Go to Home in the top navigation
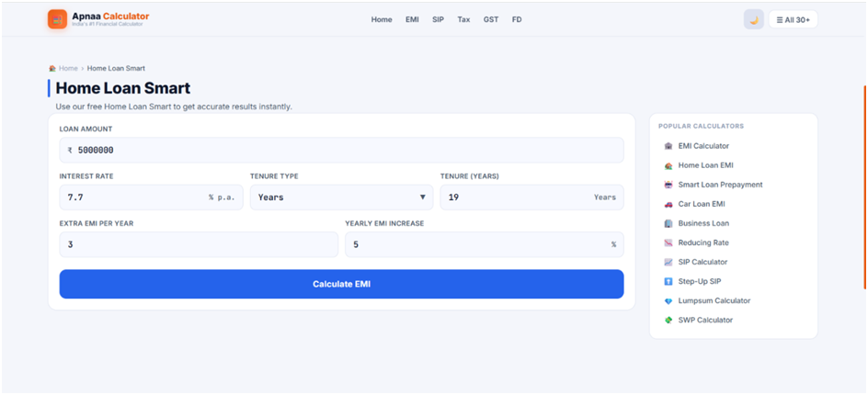Viewport: 868px width, 395px height. point(382,19)
